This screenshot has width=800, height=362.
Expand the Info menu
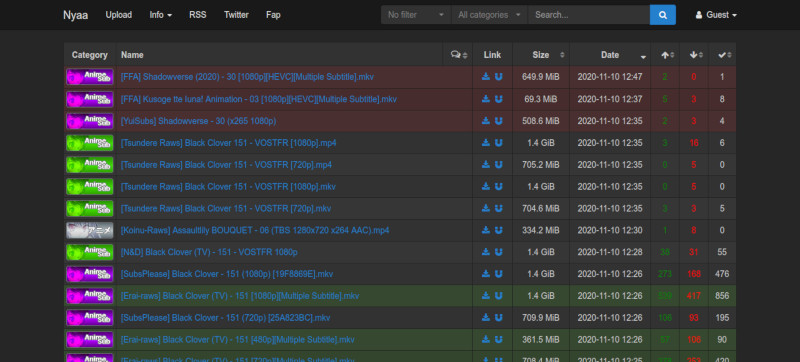click(x=161, y=15)
